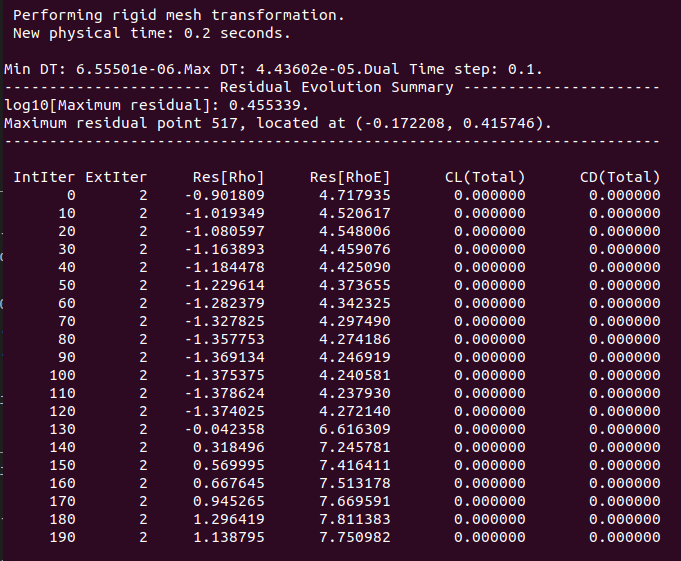Click 'log10[Maximum residual]: 0.455339' line
This screenshot has width=681, height=561.
(x=156, y=106)
